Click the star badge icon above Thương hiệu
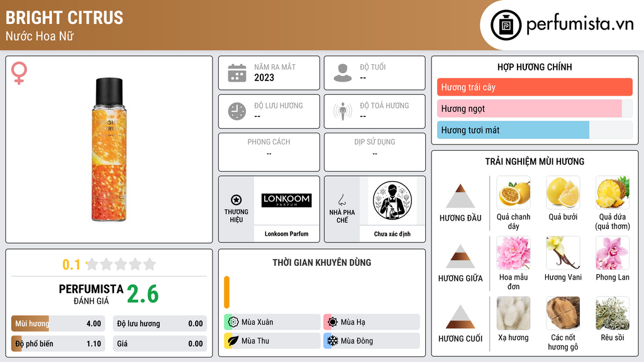 point(236,200)
